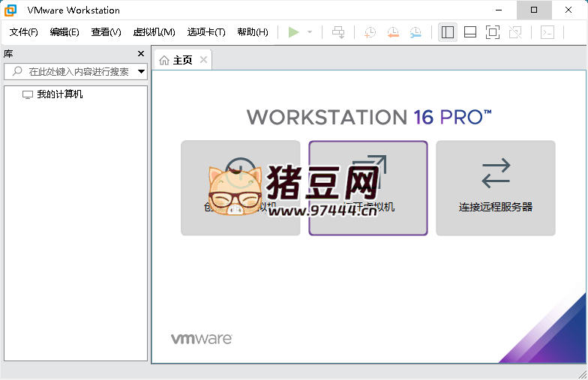Click the create new virtual machine tile

click(240, 188)
